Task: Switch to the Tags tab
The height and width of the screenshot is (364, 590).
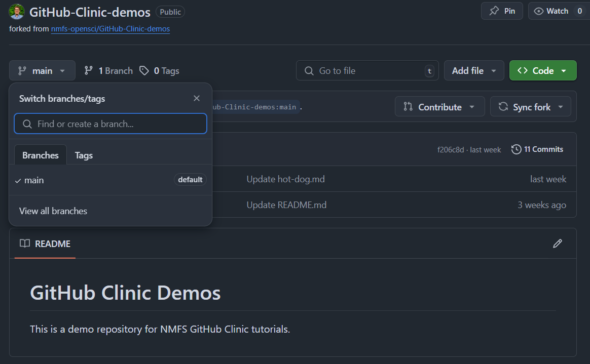Action: pos(84,155)
